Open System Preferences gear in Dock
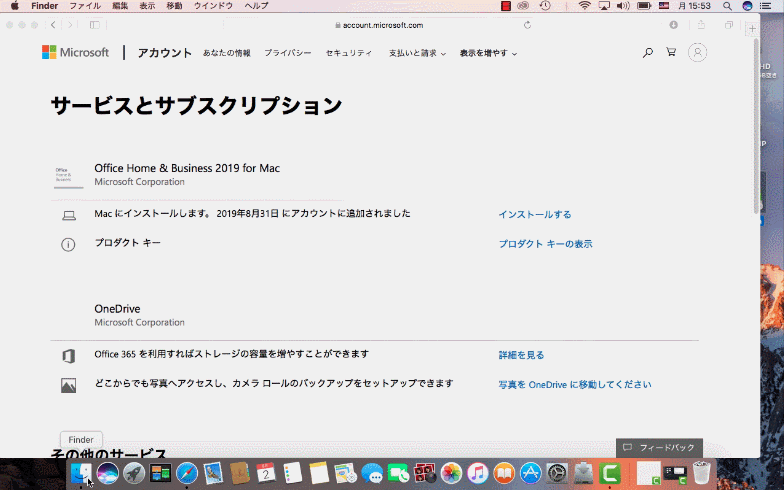The image size is (784, 490). pos(556,472)
